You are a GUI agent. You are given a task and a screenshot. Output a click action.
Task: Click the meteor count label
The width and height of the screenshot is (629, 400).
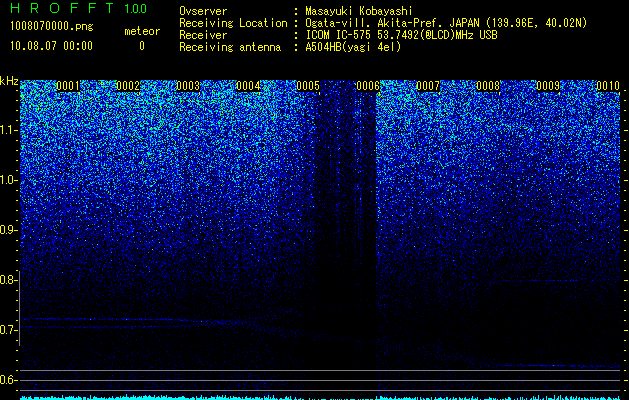click(142, 31)
